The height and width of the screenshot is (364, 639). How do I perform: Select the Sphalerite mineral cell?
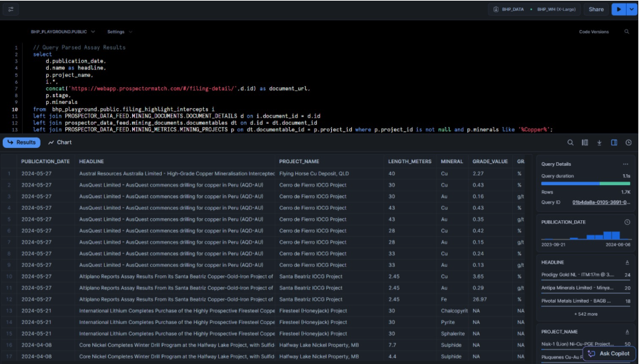pos(452,334)
